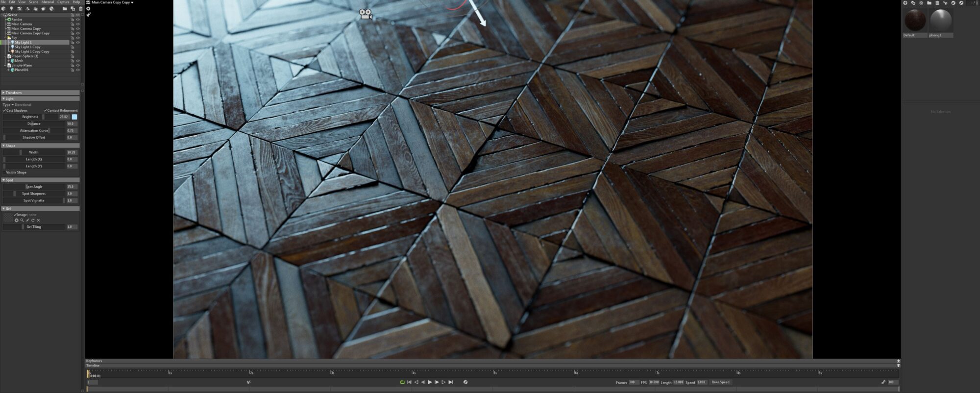Jump to first frame of timeline
Viewport: 980px width, 393px height.
pos(409,382)
